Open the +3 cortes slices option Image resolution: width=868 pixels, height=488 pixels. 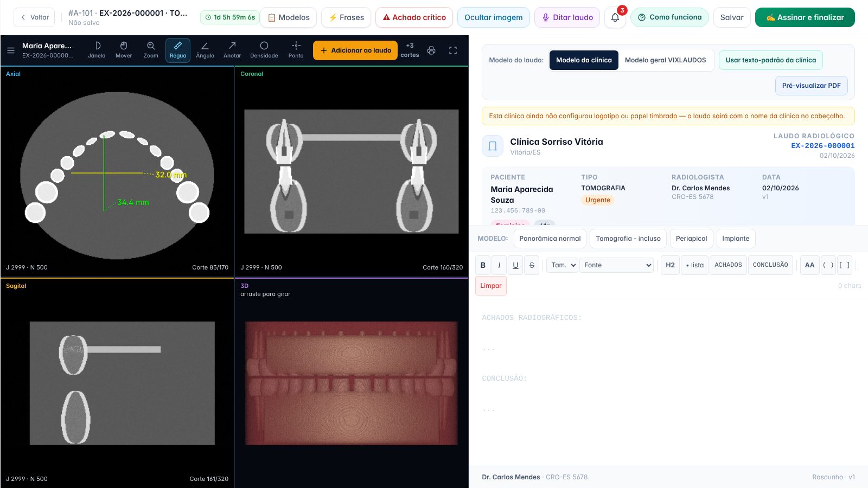pyautogui.click(x=410, y=50)
